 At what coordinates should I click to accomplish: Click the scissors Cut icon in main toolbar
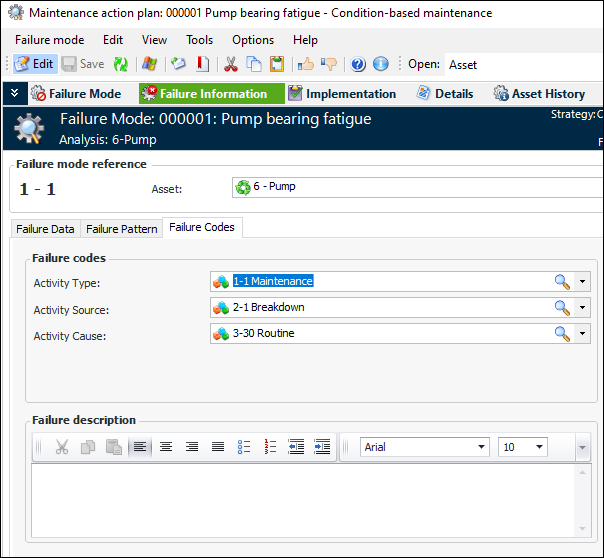click(x=230, y=64)
